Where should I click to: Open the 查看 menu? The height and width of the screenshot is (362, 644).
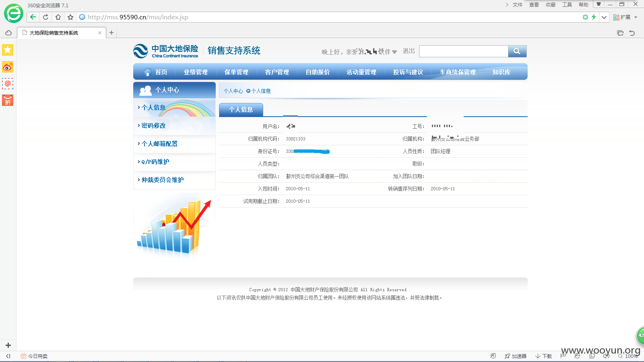[534, 5]
